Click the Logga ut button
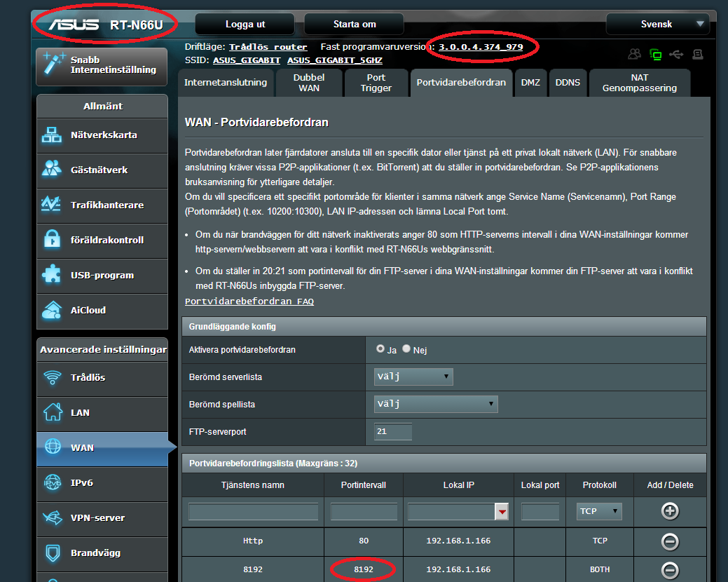 [245, 24]
